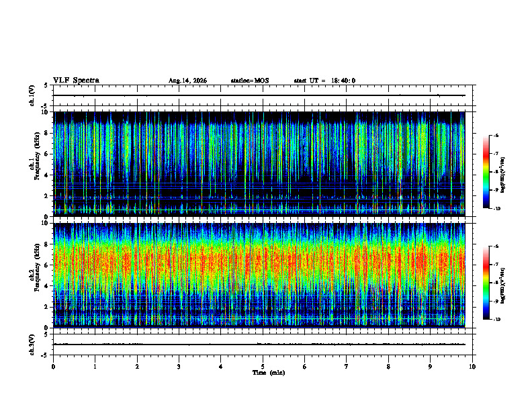Click the "ch.3(V)" axis label
The image size is (532, 411).
pyautogui.click(x=32, y=345)
